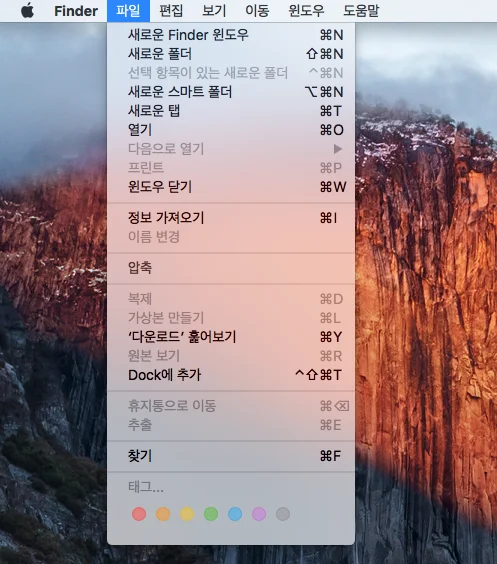The height and width of the screenshot is (564, 497).
Task: Apply the purple tag color
Action: 259,514
